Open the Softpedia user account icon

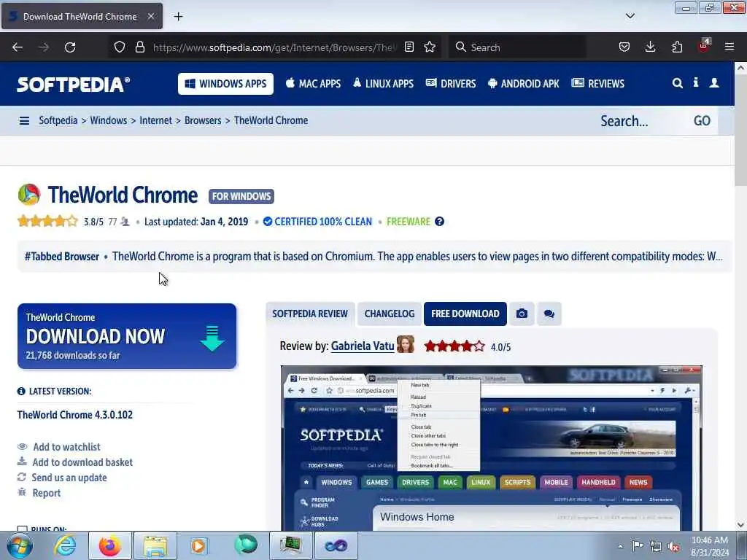714,83
